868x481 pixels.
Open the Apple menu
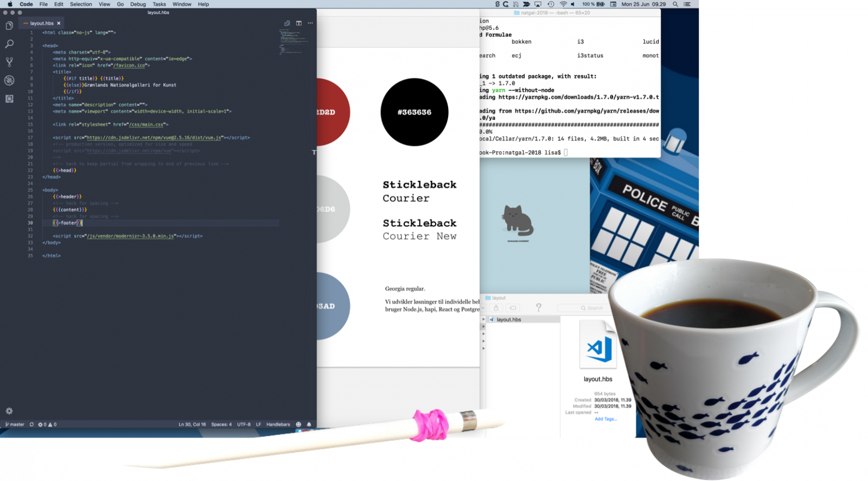[10, 4]
